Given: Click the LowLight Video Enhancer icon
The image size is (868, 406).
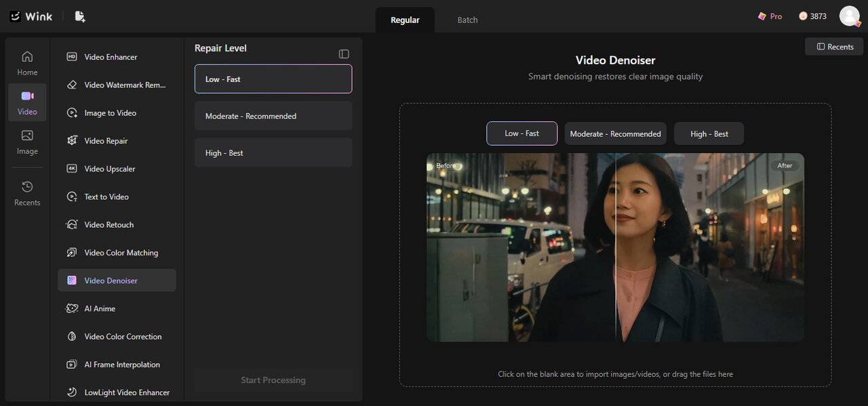Looking at the screenshot, I should tap(72, 392).
